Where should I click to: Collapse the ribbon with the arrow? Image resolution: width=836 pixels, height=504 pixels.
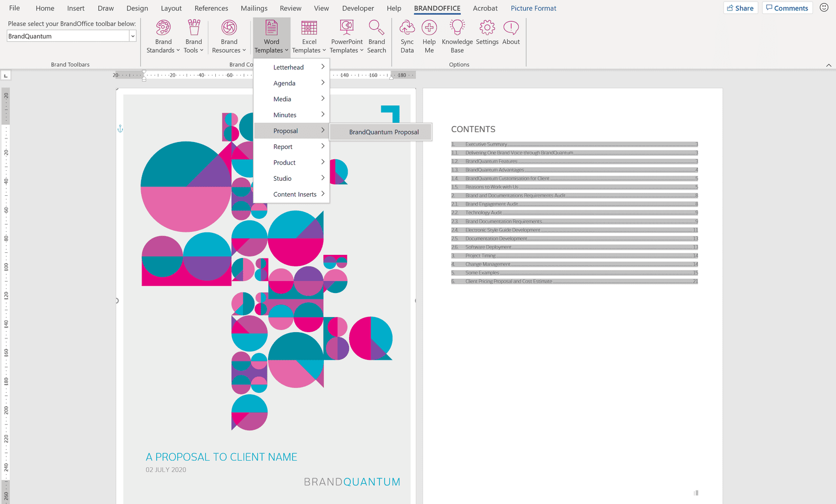coord(829,65)
